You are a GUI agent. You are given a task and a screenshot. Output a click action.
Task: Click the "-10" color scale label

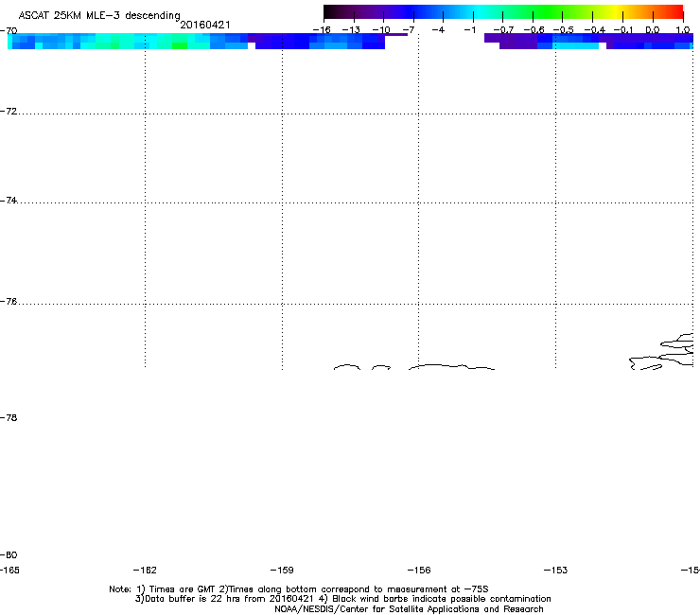381,30
